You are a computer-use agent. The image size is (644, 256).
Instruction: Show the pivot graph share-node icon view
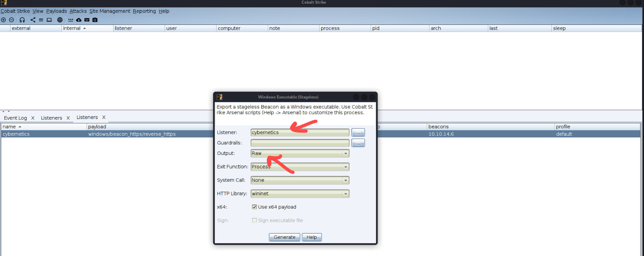(x=33, y=20)
